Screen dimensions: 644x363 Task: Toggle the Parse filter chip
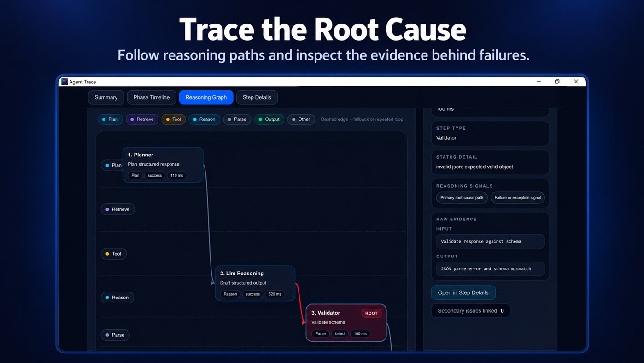(x=237, y=119)
